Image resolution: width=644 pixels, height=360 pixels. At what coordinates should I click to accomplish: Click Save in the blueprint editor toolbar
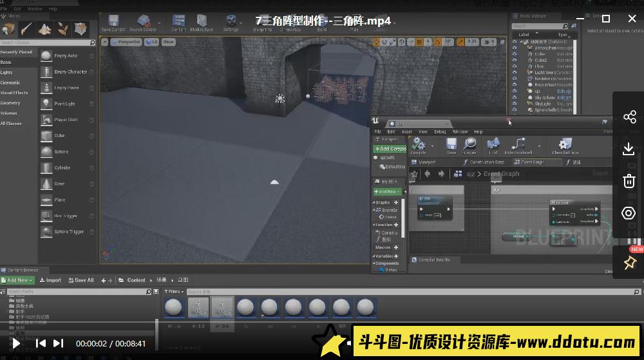point(451,146)
